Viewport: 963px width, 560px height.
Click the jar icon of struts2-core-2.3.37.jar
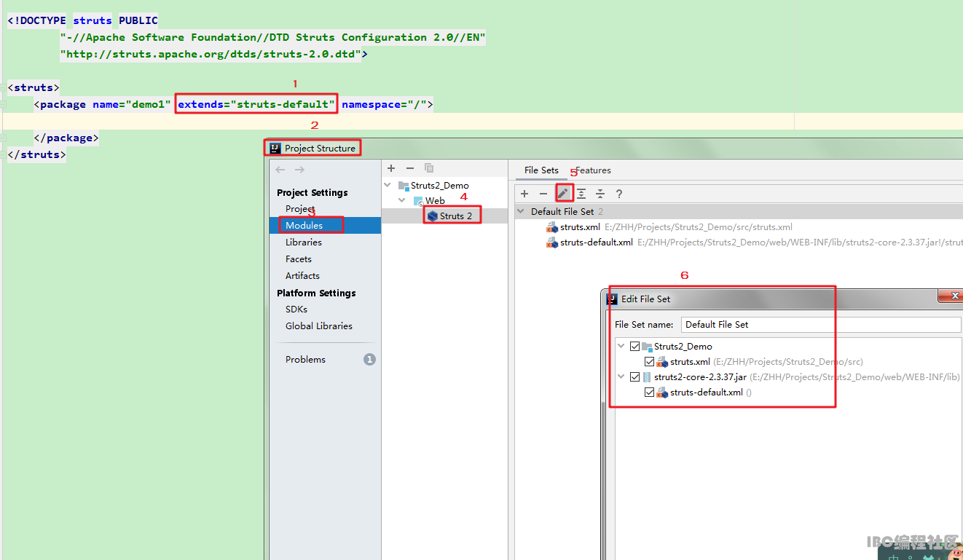(647, 377)
